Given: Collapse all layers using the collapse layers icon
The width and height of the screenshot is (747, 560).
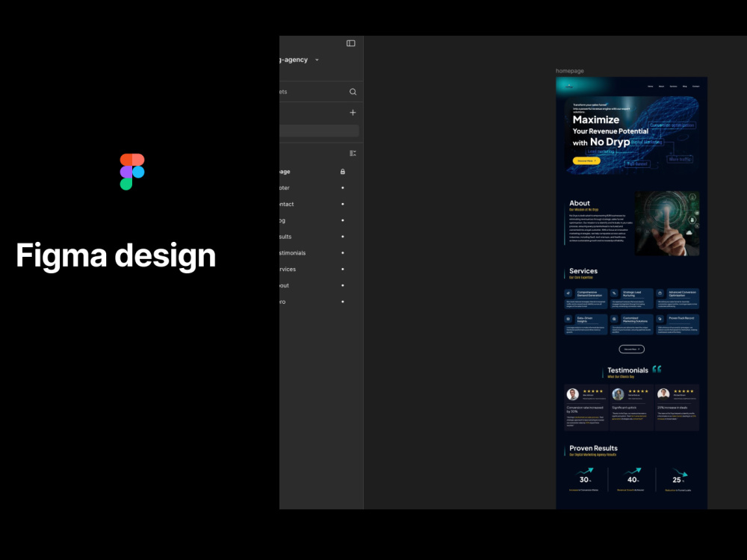Looking at the screenshot, I should pyautogui.click(x=353, y=153).
